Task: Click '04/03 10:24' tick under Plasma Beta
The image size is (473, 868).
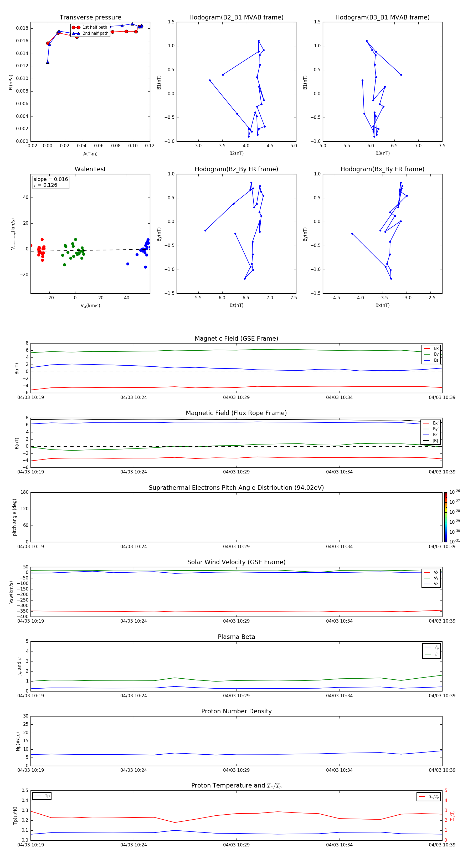Action: (x=134, y=696)
